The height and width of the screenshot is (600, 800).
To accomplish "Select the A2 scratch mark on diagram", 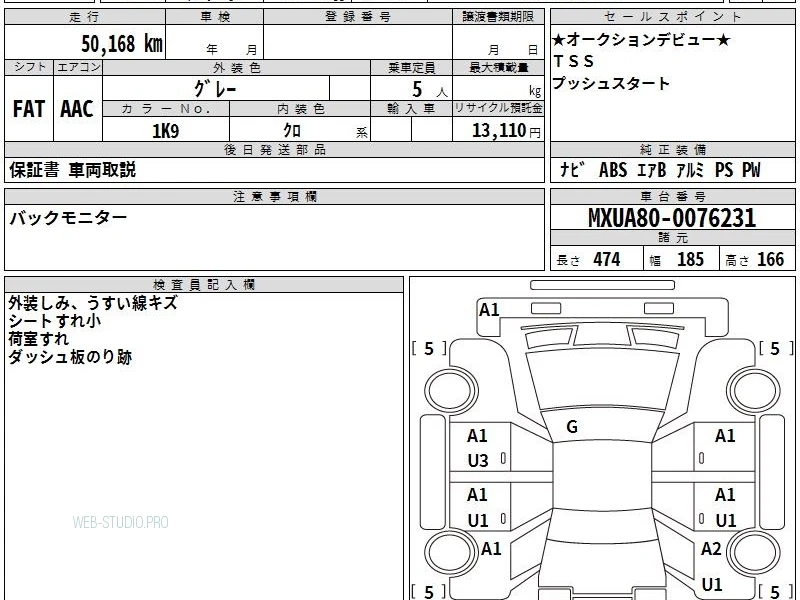I will click(711, 549).
